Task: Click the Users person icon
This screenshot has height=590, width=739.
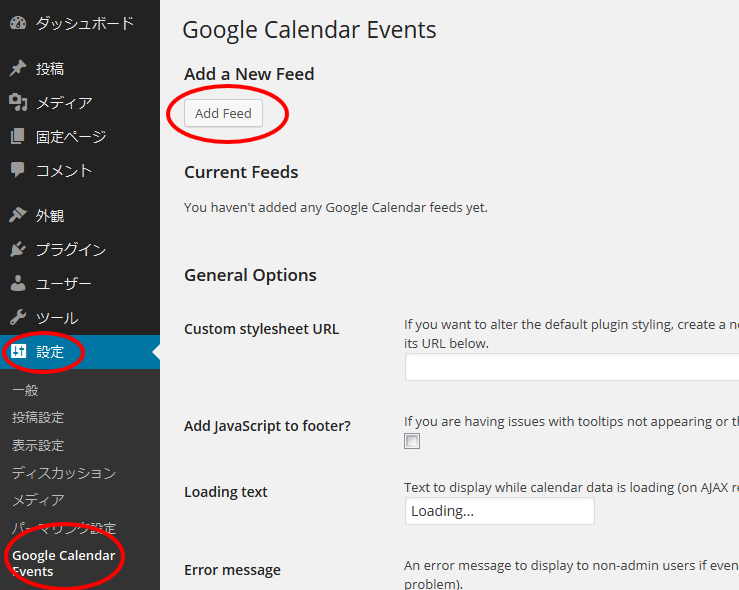Action: [x=18, y=284]
